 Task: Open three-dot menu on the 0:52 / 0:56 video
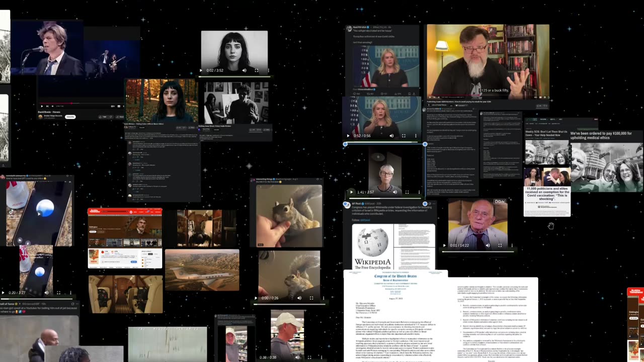[415, 136]
